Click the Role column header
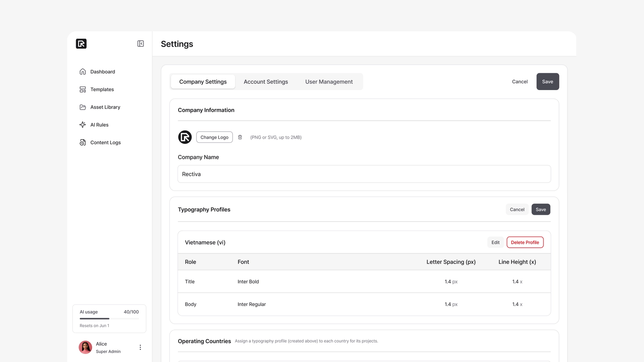The width and height of the screenshot is (644, 362). [190, 262]
